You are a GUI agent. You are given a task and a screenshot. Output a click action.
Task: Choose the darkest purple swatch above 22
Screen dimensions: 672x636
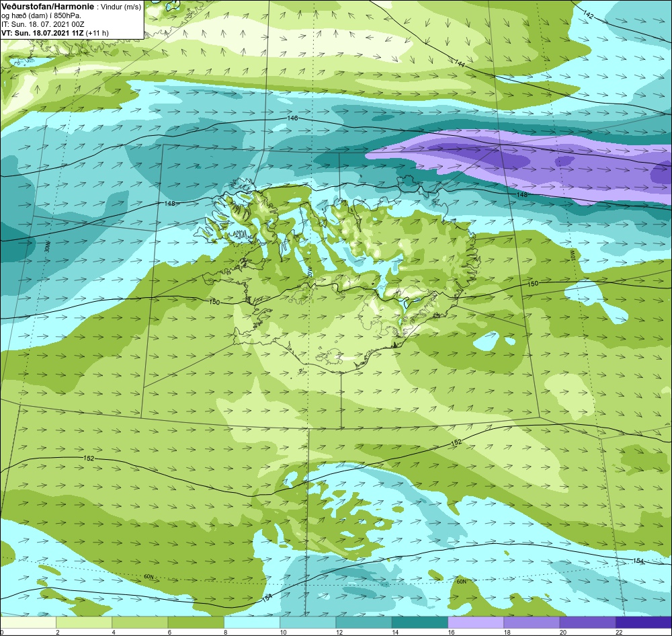pyautogui.click(x=644, y=622)
